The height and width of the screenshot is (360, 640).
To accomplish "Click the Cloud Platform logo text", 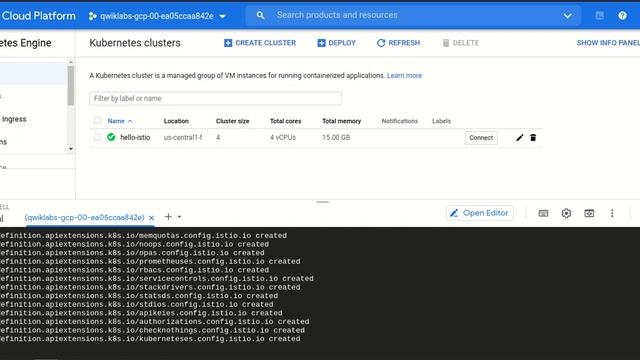I will [x=38, y=16].
